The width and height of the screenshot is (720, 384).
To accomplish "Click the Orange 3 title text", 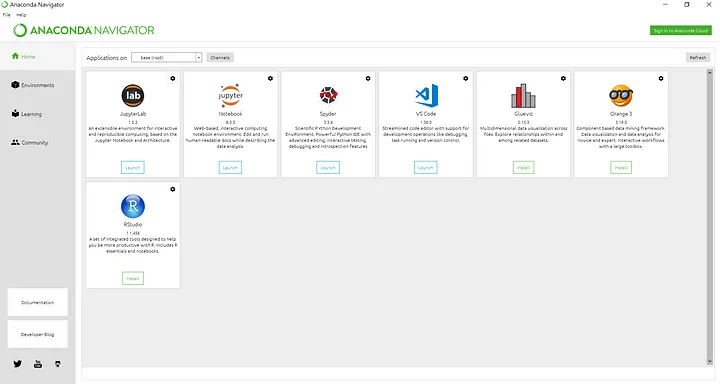I will click(x=621, y=114).
